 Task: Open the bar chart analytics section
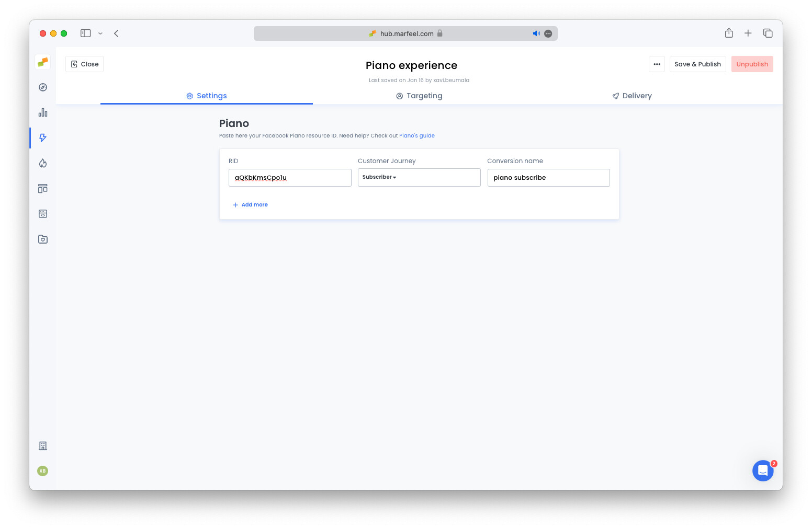(42, 112)
